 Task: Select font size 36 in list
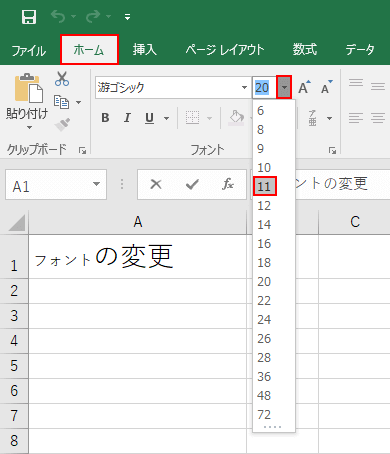coord(274,377)
